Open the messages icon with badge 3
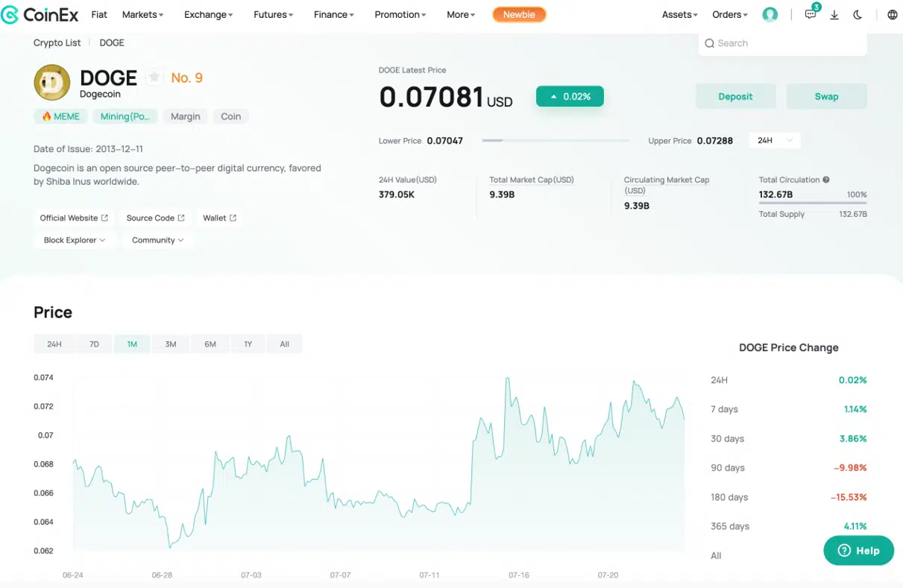 [811, 14]
